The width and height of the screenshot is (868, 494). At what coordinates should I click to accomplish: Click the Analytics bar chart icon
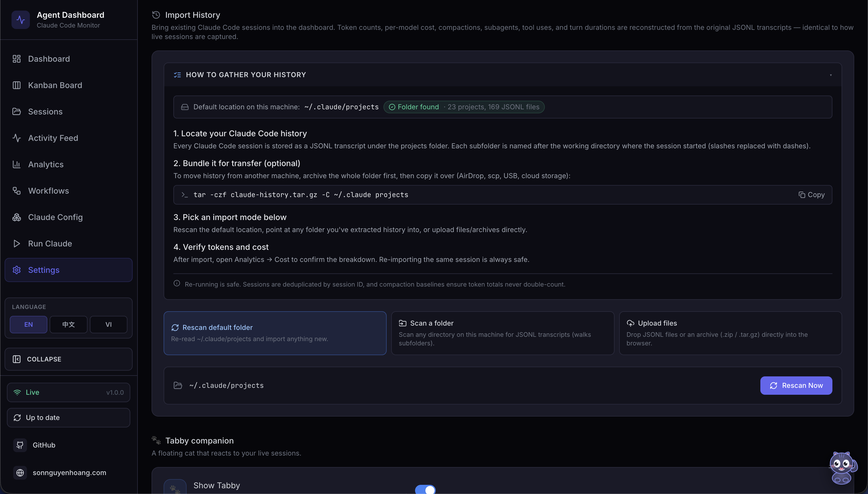pos(17,164)
